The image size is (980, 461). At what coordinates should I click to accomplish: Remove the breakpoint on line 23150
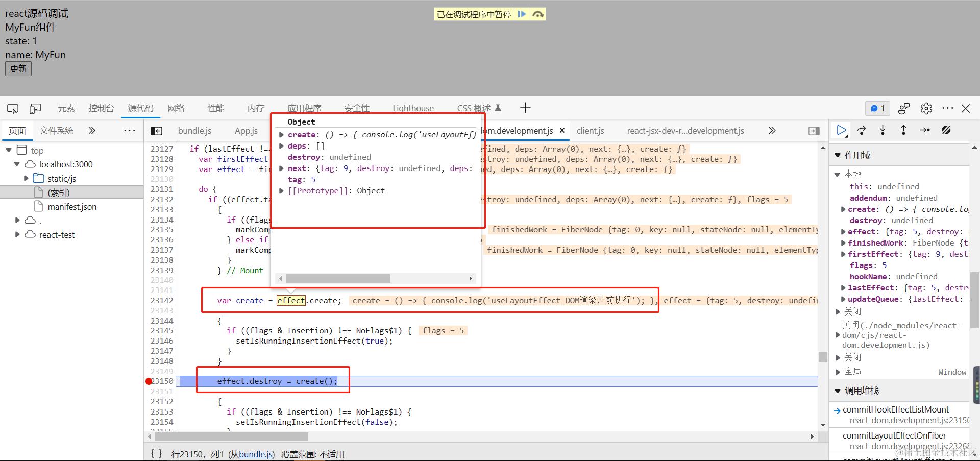[x=149, y=381]
